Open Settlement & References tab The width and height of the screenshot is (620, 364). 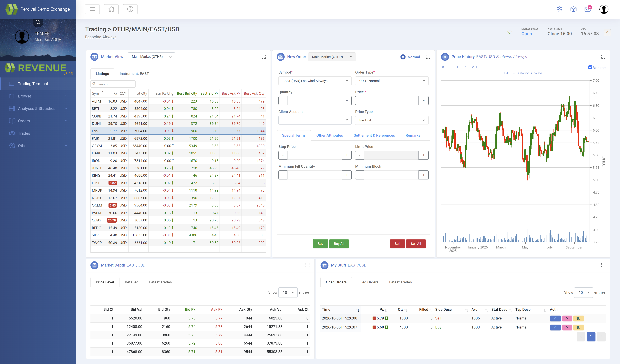(374, 136)
